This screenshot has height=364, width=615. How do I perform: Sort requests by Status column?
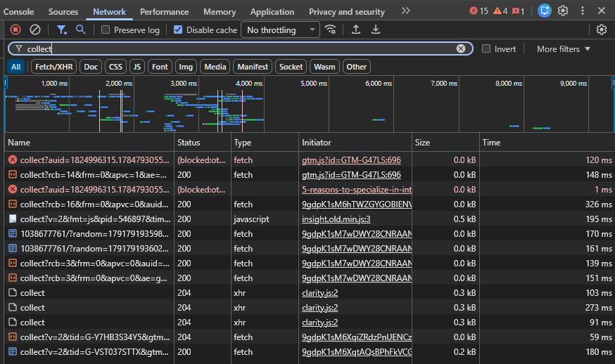pyautogui.click(x=203, y=143)
